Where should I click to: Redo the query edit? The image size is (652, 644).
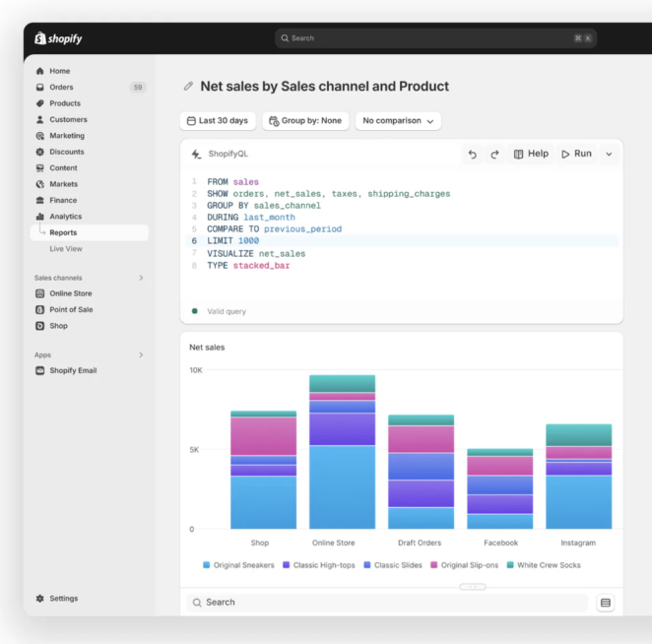click(494, 155)
